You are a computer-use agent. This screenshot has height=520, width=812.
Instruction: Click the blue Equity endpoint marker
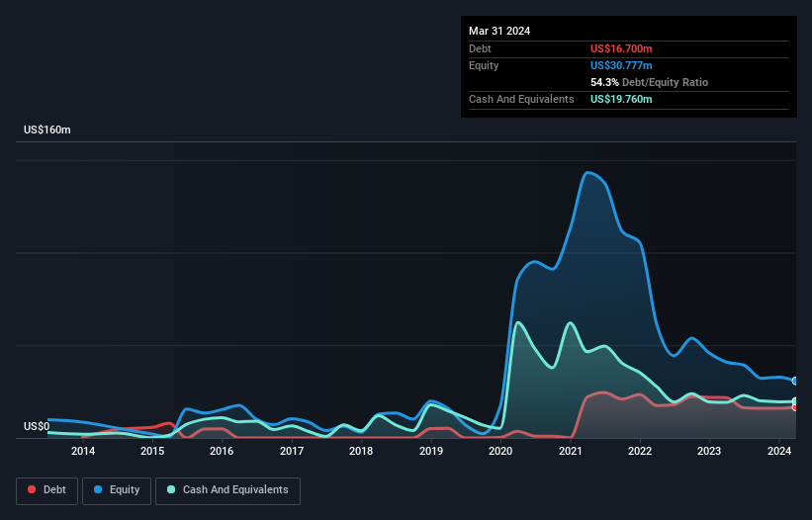[x=795, y=381]
